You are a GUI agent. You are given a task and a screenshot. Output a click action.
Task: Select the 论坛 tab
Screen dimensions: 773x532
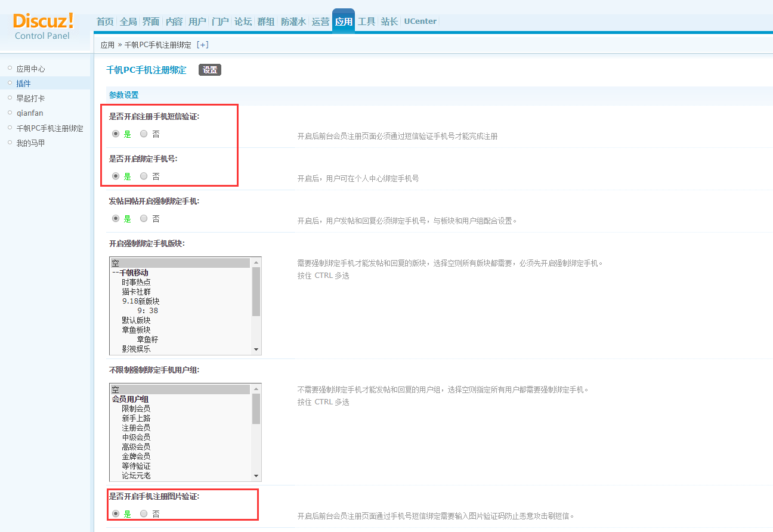tap(243, 21)
